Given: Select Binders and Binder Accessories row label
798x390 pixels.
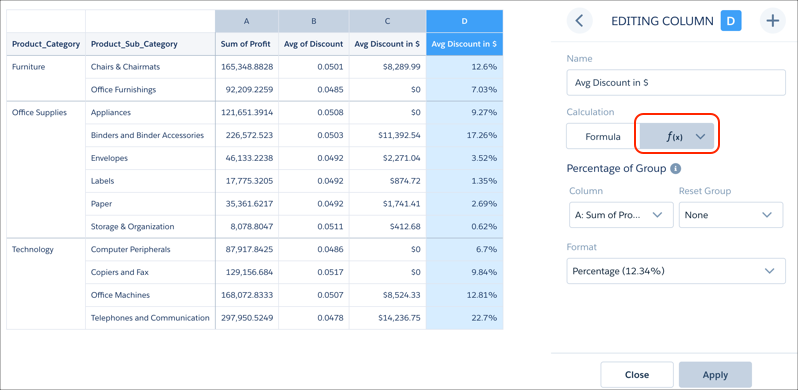Looking at the screenshot, I should pyautogui.click(x=150, y=135).
